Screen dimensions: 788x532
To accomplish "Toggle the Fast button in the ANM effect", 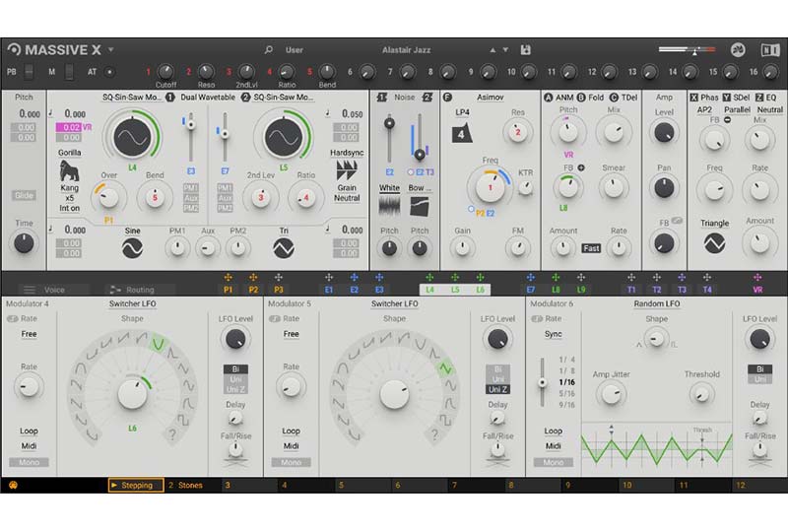I will click(591, 248).
